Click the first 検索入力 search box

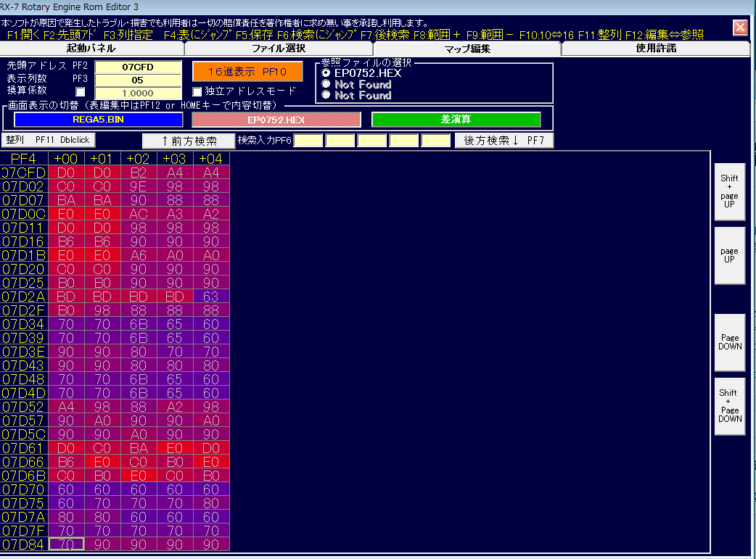coord(308,141)
